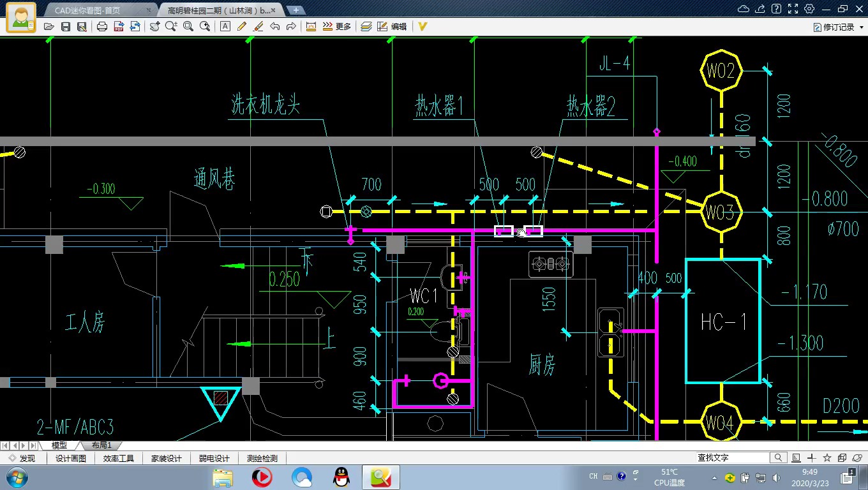The width and height of the screenshot is (868, 490).
Task: Click the cloud icon in title bar
Action: point(744,9)
